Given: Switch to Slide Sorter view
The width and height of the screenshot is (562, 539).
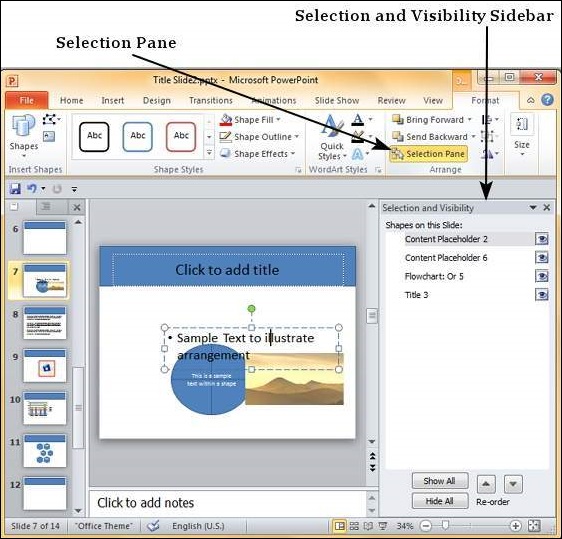Looking at the screenshot, I should [x=354, y=526].
